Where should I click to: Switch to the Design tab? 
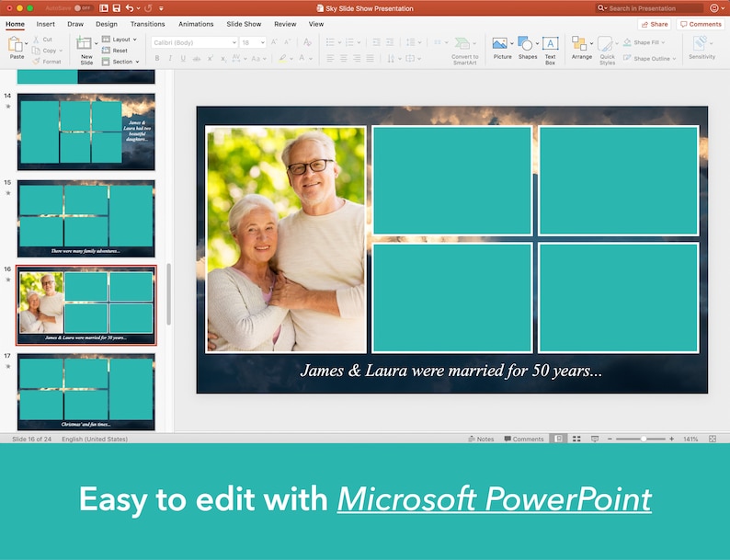click(106, 24)
